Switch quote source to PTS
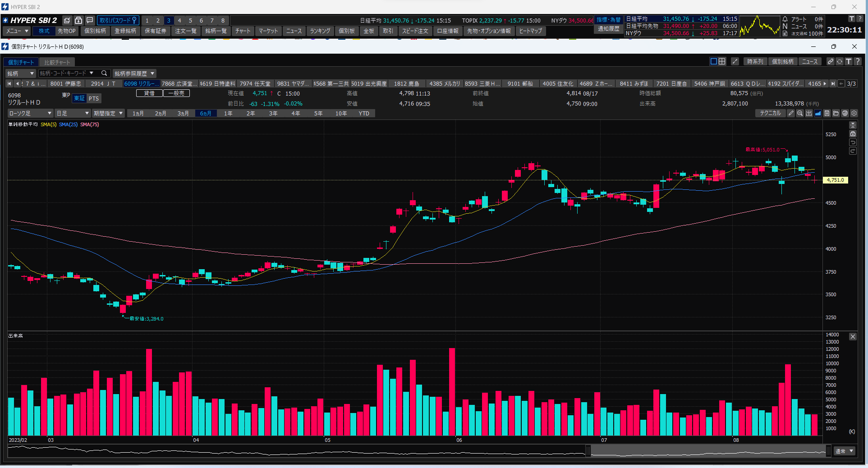This screenshot has height=468, width=868. pyautogui.click(x=94, y=98)
